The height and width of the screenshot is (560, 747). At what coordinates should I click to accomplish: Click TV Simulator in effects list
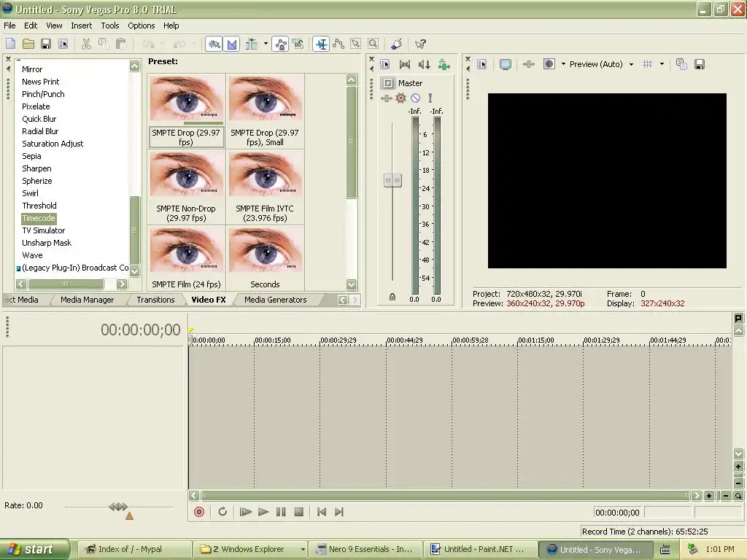pos(43,230)
